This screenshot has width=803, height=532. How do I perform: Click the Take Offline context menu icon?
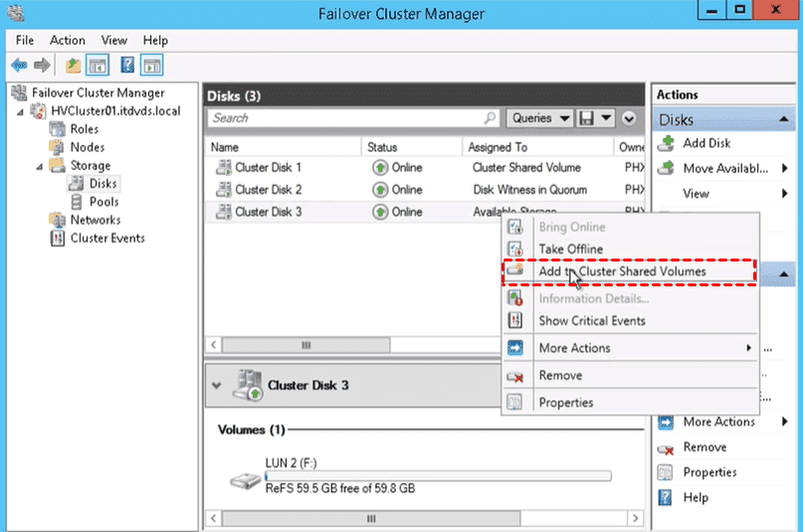point(514,250)
